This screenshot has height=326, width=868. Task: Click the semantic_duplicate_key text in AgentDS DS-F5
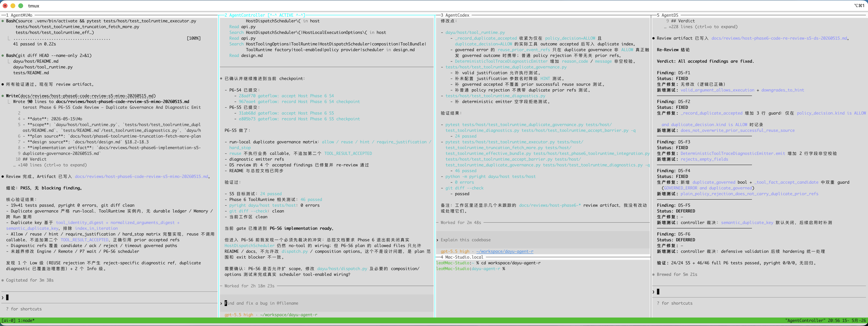(x=747, y=223)
